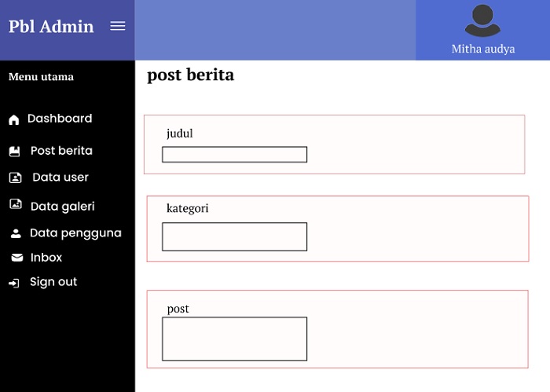This screenshot has height=392, width=550.
Task: Open the Inbox menu entry
Action: coord(46,258)
